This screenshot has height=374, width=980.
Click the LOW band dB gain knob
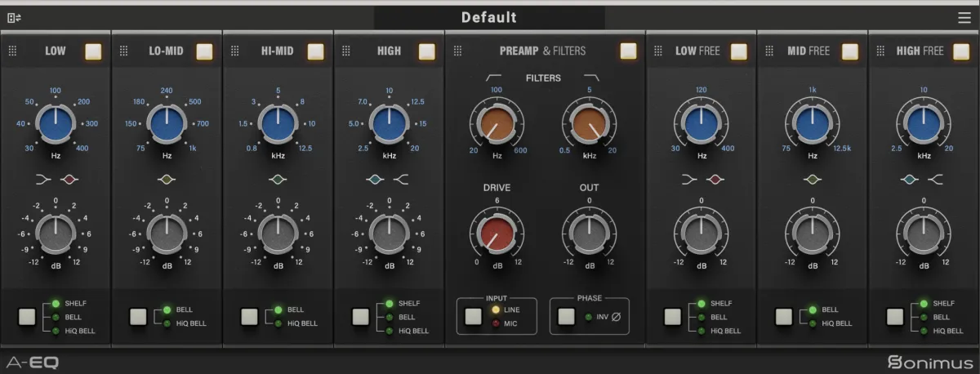tap(56, 235)
